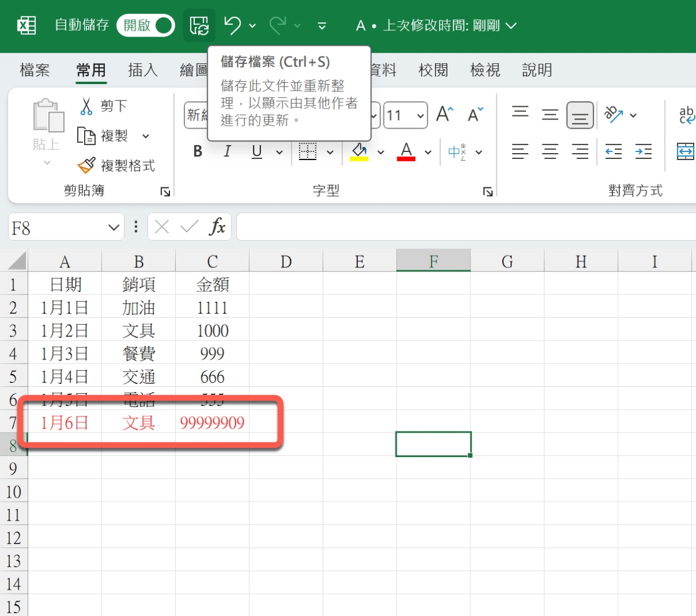The image size is (696, 616).
Task: Click the Save file icon
Action: [199, 26]
